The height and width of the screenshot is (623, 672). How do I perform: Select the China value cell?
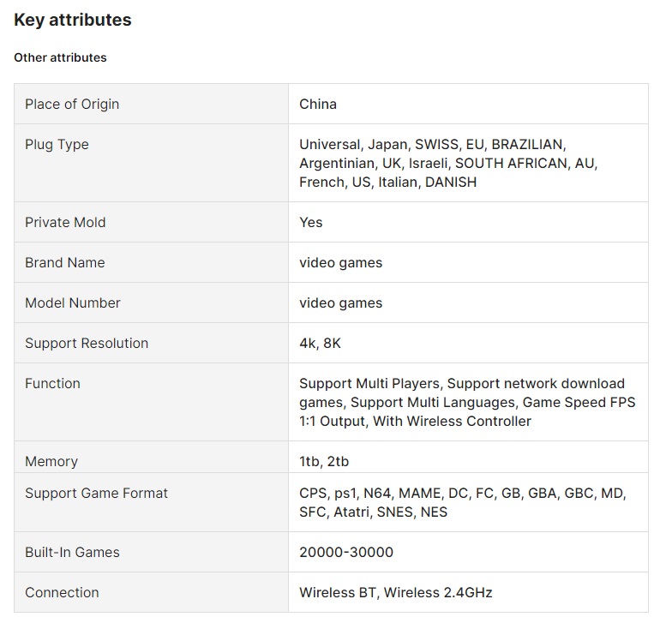point(318,104)
